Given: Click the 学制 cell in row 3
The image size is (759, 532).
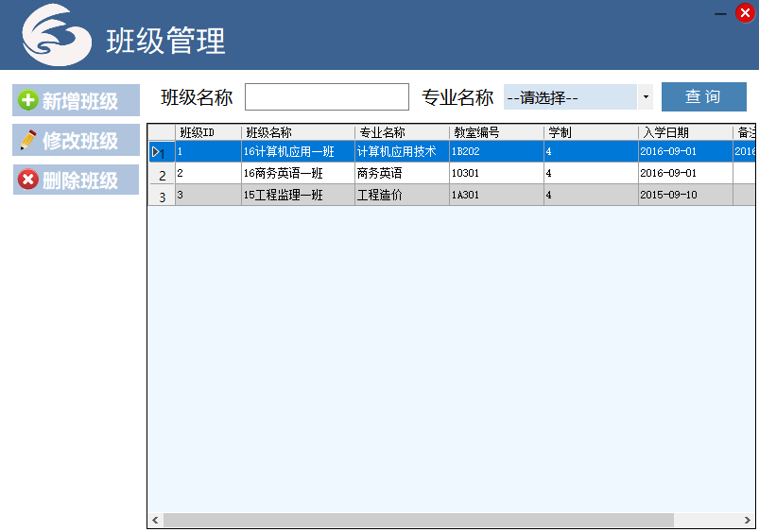Looking at the screenshot, I should (591, 195).
